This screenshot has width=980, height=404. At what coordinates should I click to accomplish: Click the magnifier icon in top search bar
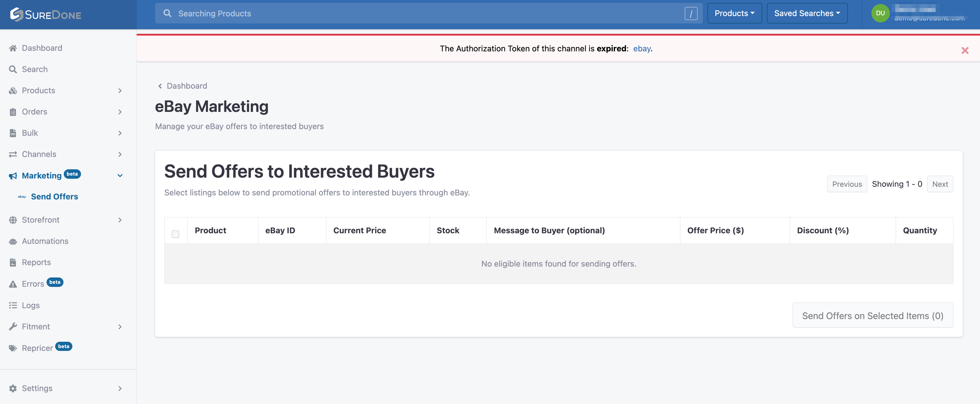pos(167,13)
